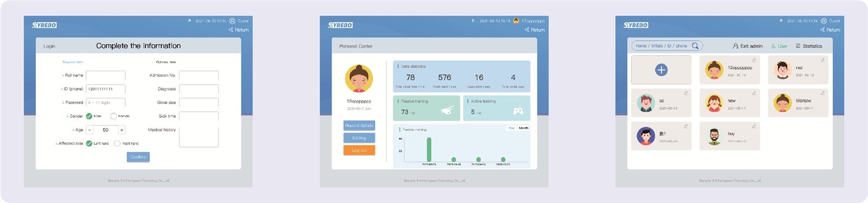Screen dimensions: 868x203
Task: Select avatar of user buy
Action: [x=714, y=136]
